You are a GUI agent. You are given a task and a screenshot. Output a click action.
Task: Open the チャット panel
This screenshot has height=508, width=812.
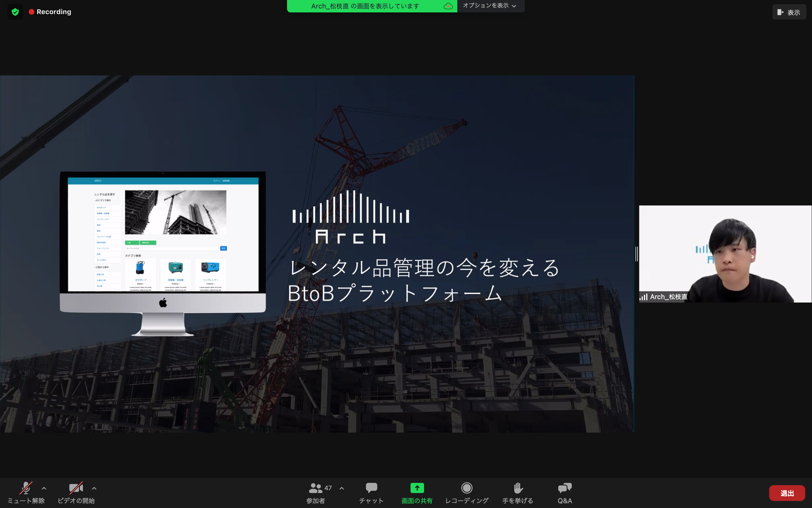pos(371,488)
